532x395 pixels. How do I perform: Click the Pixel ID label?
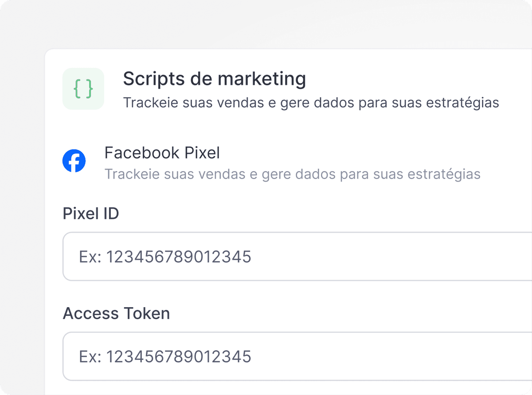91,213
